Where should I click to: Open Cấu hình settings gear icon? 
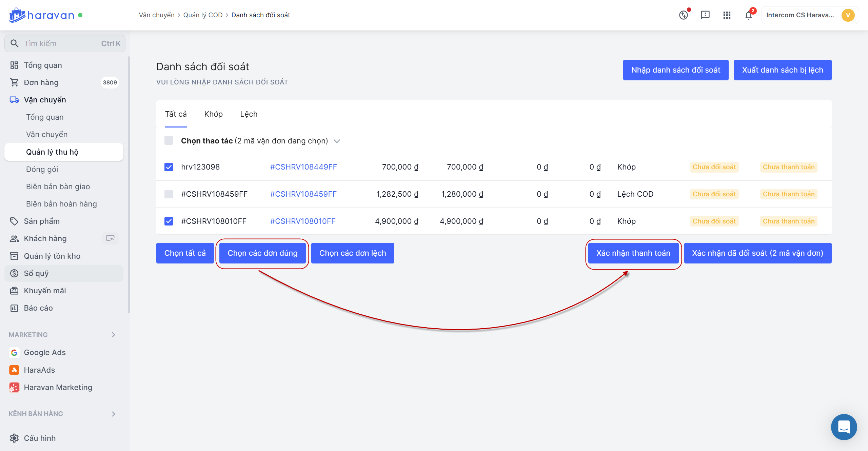coord(14,438)
